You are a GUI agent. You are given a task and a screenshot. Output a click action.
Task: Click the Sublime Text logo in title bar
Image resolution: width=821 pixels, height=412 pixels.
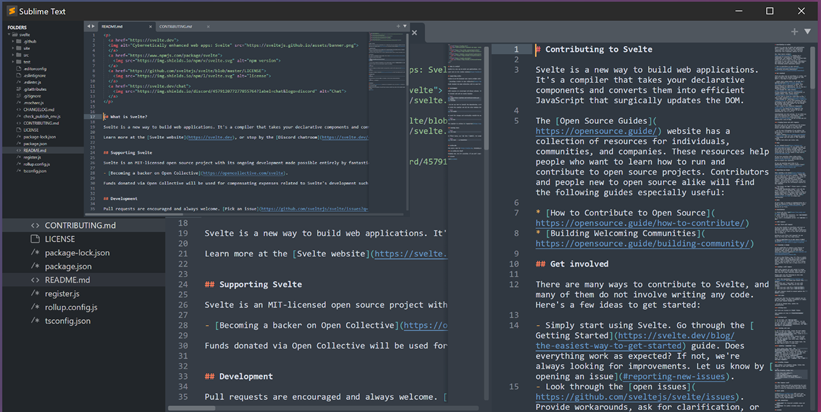point(12,11)
